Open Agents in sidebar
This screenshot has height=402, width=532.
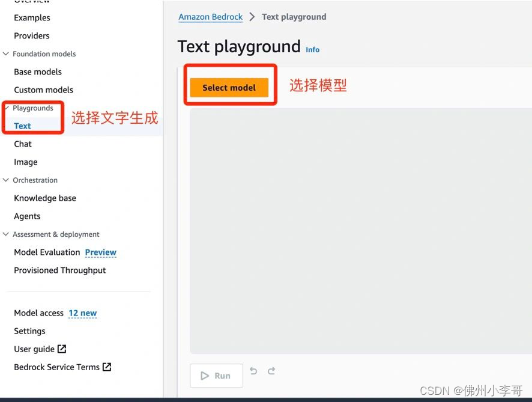coord(27,216)
